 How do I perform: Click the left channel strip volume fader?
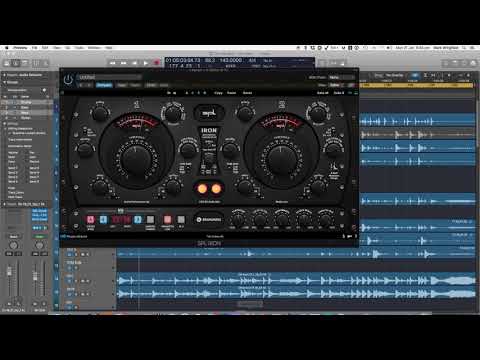click(10, 272)
